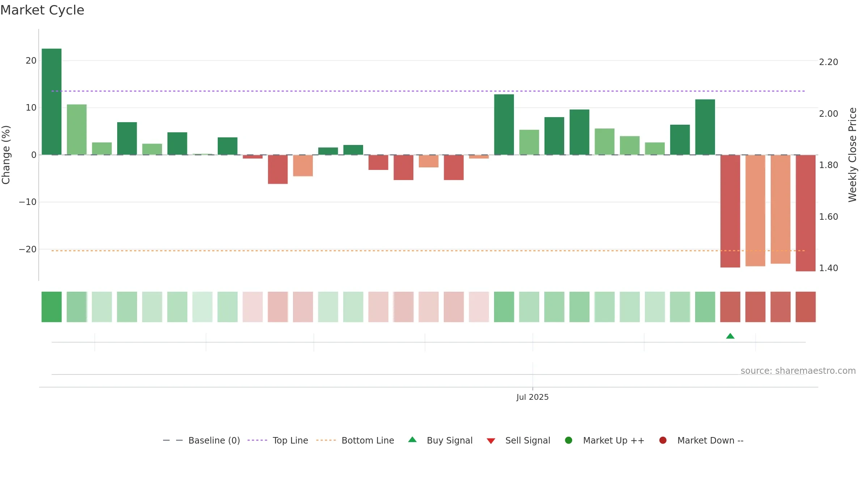Click the last dark red bar of the chart
The width and height of the screenshot is (868, 488).
[805, 213]
